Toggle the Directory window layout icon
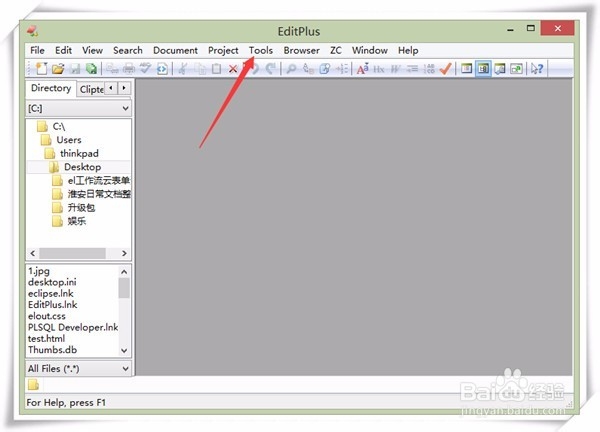Image resolution: width=600 pixels, height=432 pixels. (466, 69)
